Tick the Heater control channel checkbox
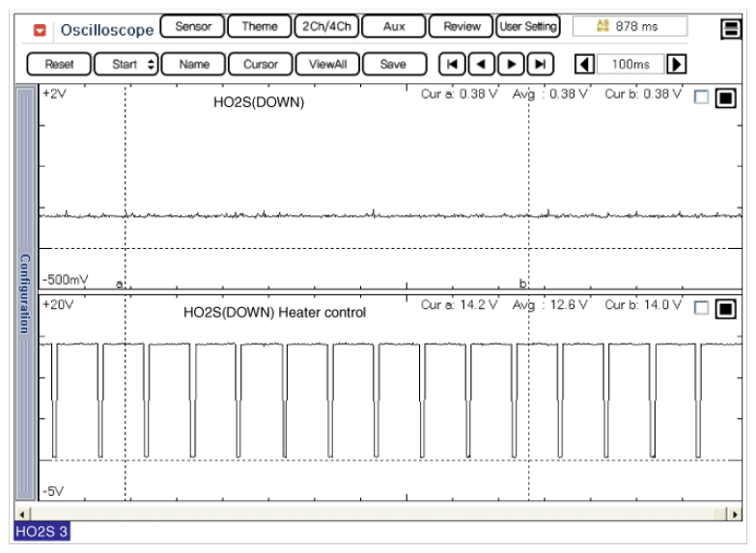Screen dimensions: 756x553 (701, 309)
